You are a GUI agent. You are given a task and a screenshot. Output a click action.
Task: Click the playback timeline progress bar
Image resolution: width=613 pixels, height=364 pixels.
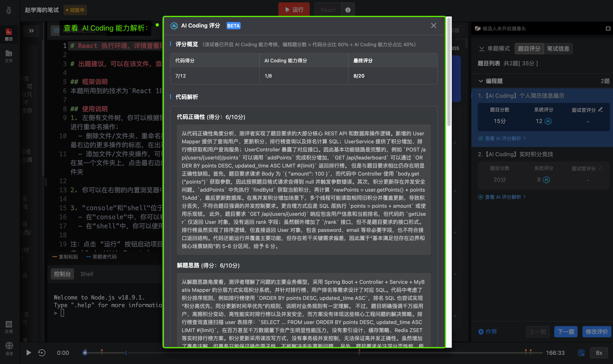tap(313, 353)
